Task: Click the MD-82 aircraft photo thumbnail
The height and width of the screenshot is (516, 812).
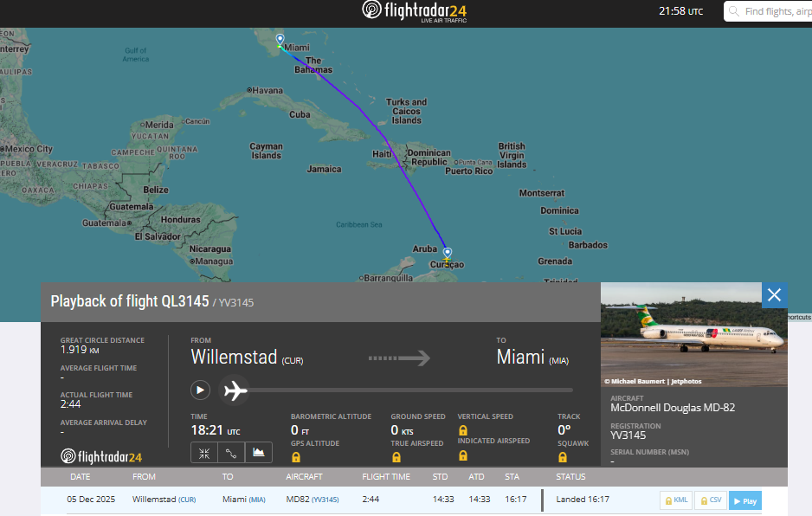Action: point(693,334)
